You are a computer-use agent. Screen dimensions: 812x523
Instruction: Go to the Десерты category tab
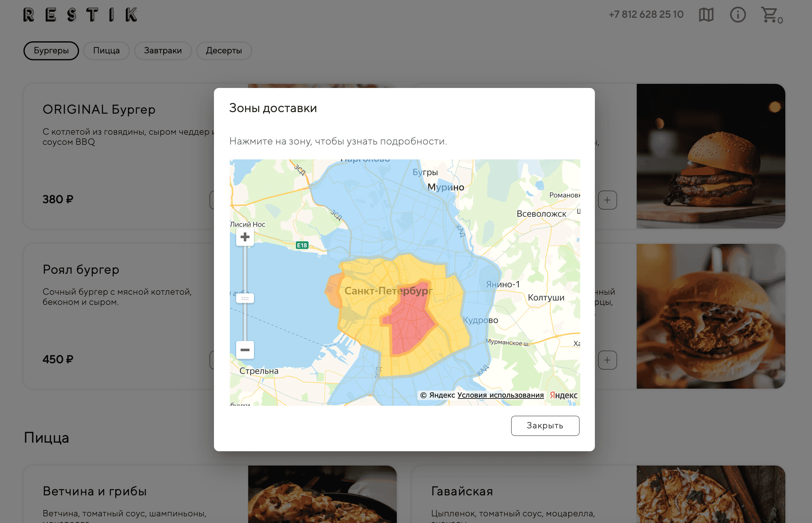pos(224,50)
